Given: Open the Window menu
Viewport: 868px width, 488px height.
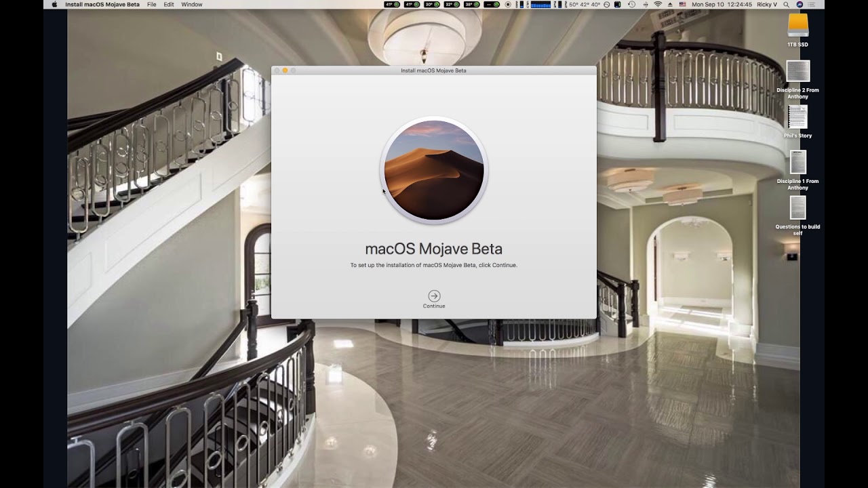Looking at the screenshot, I should pos(192,4).
